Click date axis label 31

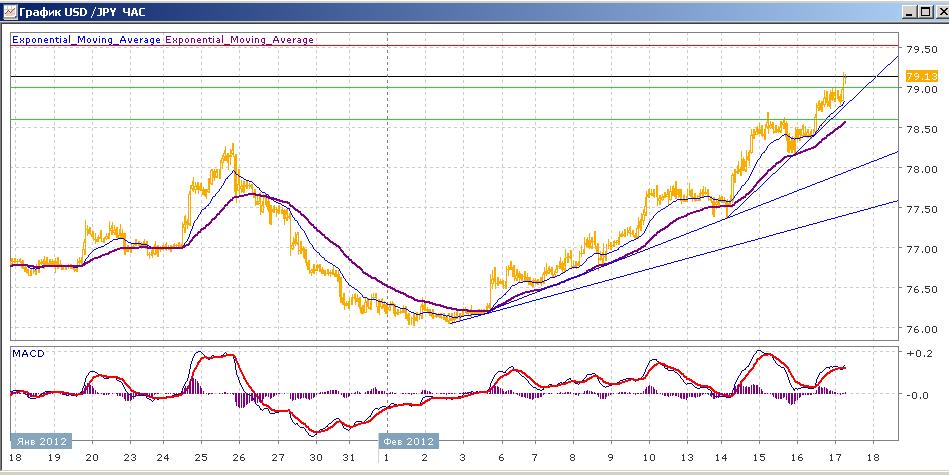coord(348,457)
